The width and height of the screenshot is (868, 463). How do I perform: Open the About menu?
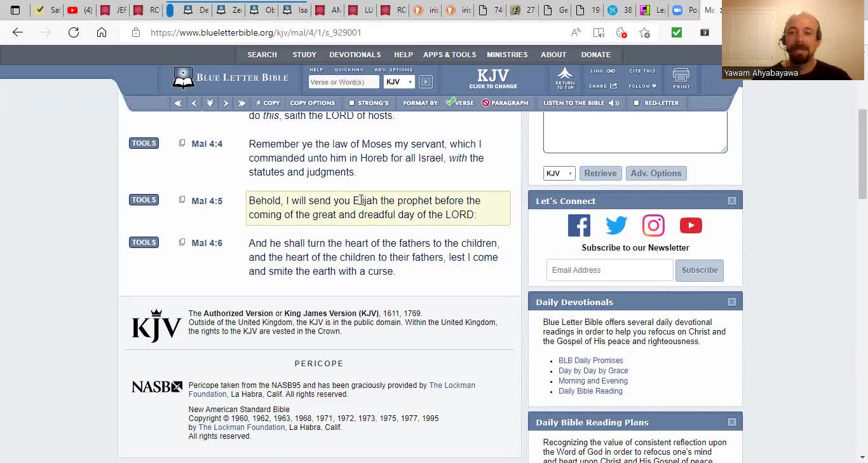[x=553, y=55]
